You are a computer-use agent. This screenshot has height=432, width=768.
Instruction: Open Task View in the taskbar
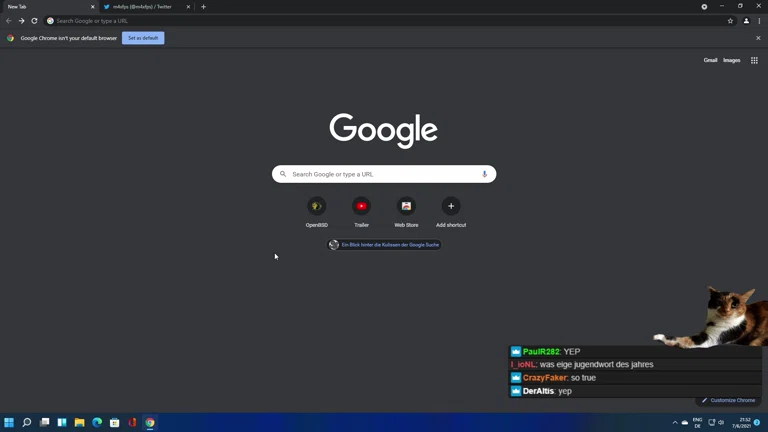(45, 422)
